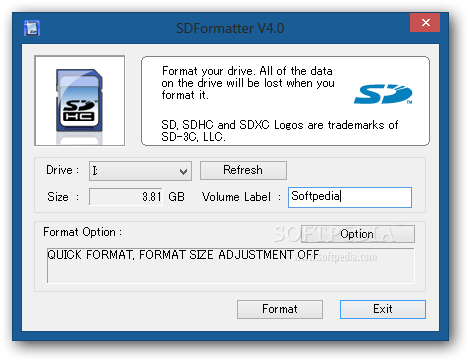Click the 'Size :' label
469x361 pixels.
pos(63,197)
